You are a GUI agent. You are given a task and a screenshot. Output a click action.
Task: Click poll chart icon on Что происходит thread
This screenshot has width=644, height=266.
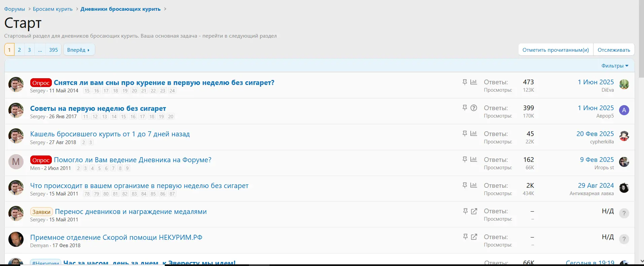[474, 185]
